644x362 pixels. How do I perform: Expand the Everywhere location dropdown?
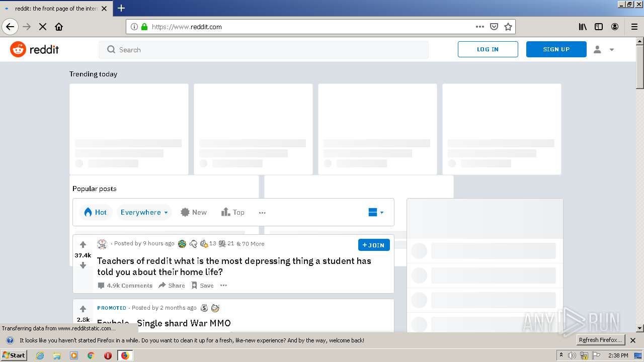point(144,212)
